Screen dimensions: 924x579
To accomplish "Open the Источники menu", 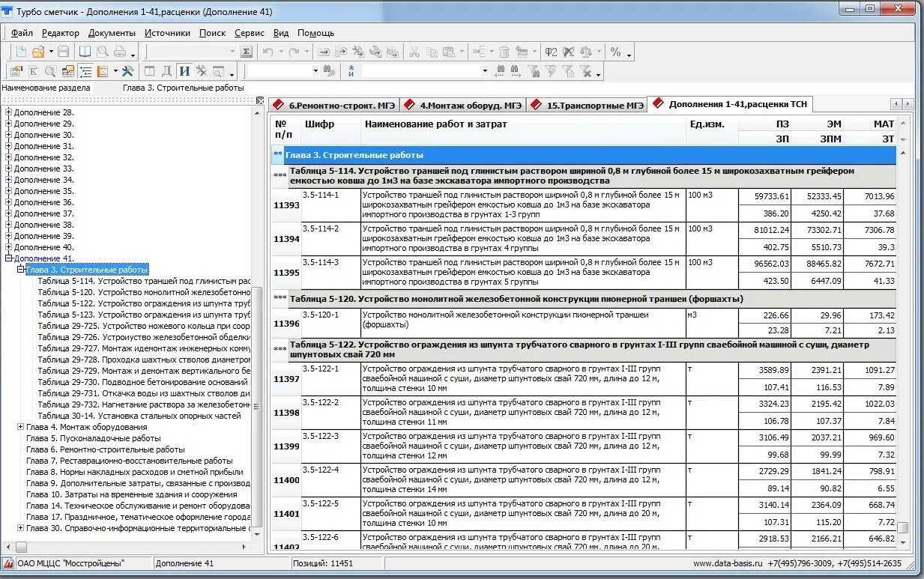I will (x=167, y=33).
